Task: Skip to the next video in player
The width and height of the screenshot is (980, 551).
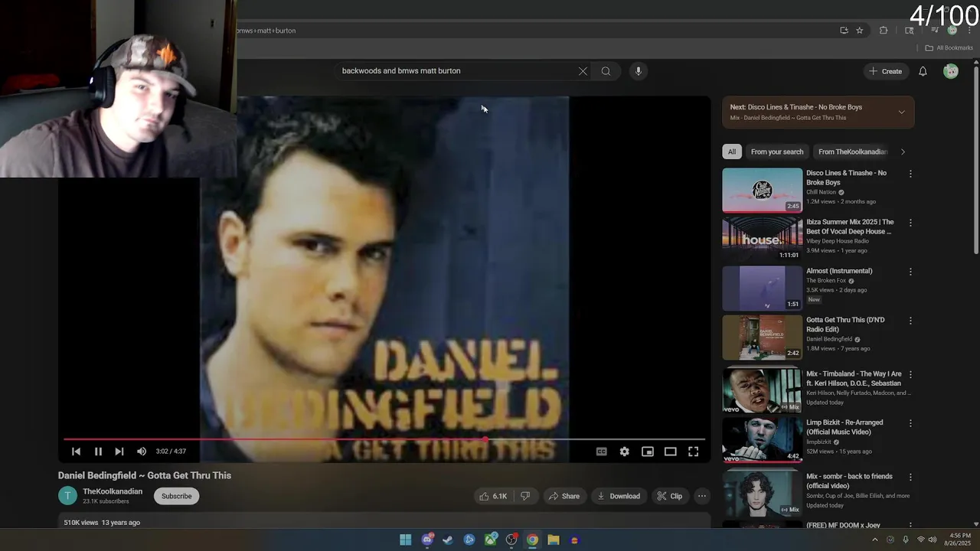Action: coord(119,452)
